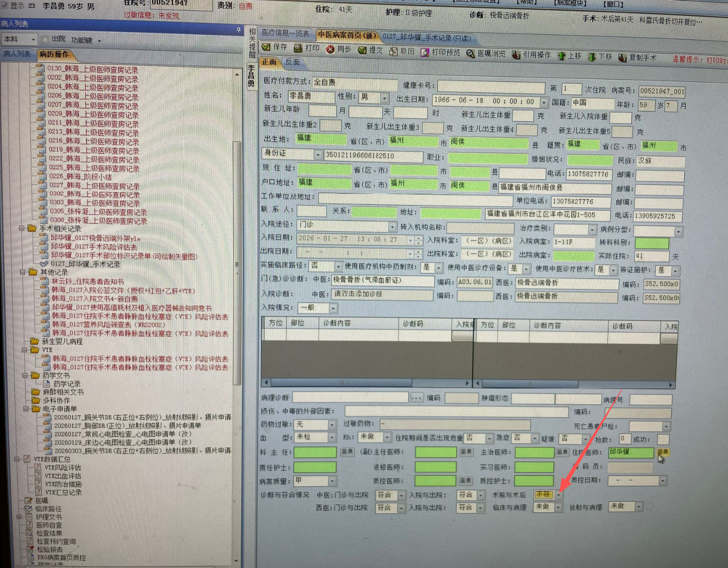Screen dimensions: 728x568
Task: Open the 血型 dropdown
Action: (331, 438)
